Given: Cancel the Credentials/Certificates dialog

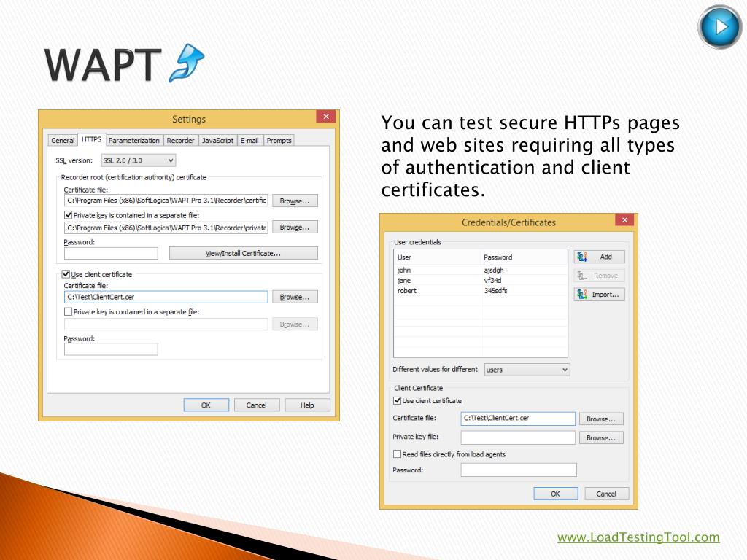Looking at the screenshot, I should click(606, 494).
